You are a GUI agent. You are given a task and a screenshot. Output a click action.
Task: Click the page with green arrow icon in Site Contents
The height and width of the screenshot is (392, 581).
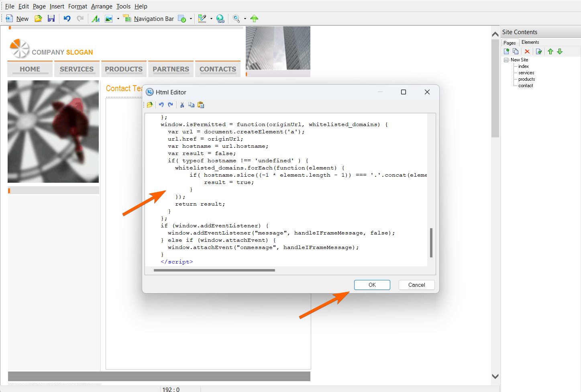coord(539,51)
